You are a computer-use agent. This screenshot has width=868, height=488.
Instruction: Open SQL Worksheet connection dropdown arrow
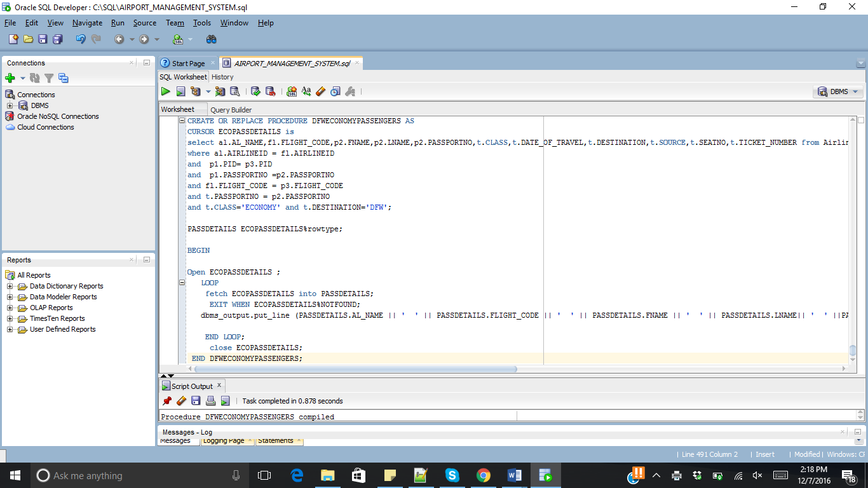(191, 39)
